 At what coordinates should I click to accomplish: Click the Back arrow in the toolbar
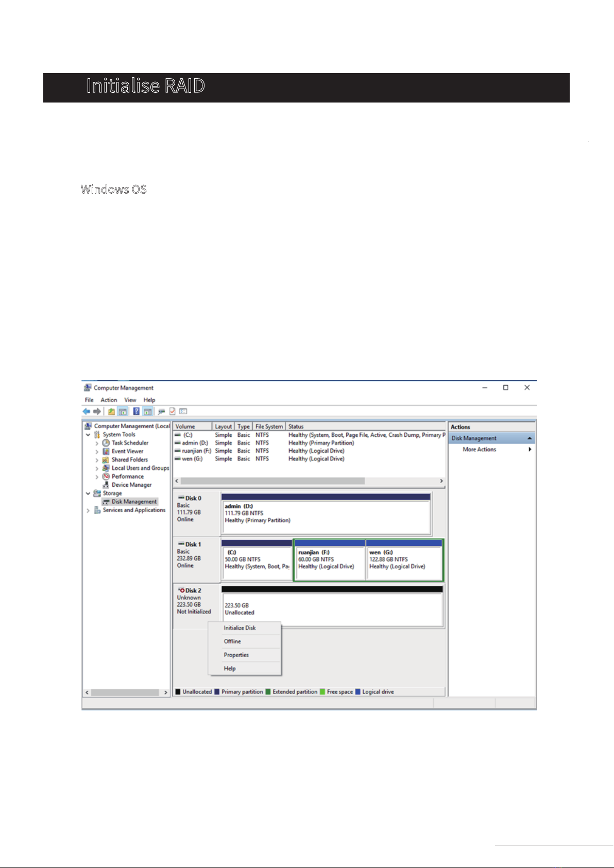[86, 412]
